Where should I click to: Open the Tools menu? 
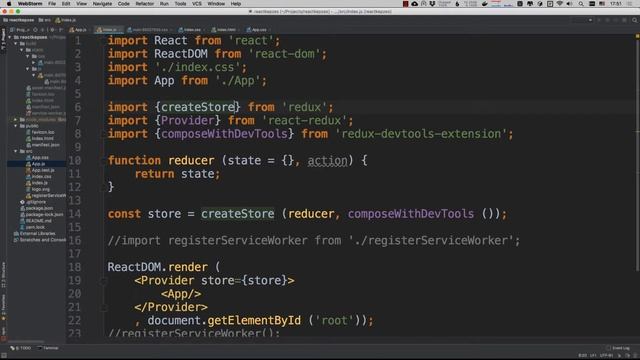[x=180, y=4]
